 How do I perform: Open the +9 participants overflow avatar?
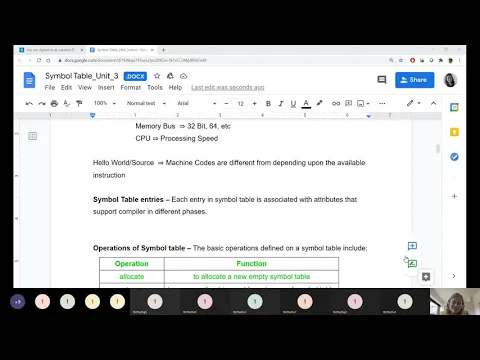18,302
